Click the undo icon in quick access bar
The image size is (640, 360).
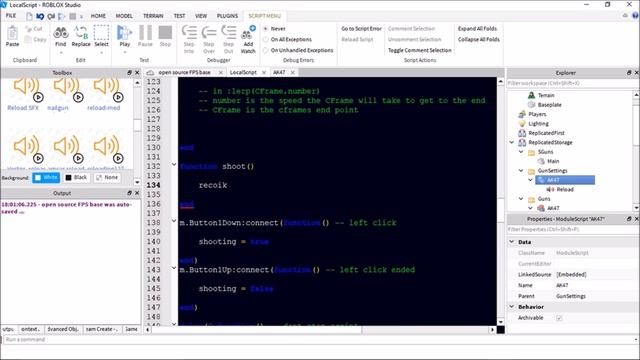click(40, 16)
